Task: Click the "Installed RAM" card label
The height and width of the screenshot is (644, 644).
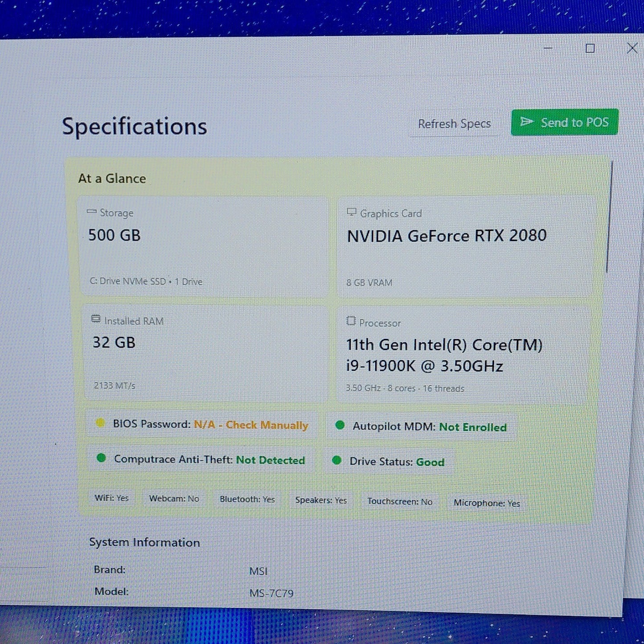Action: [x=134, y=321]
